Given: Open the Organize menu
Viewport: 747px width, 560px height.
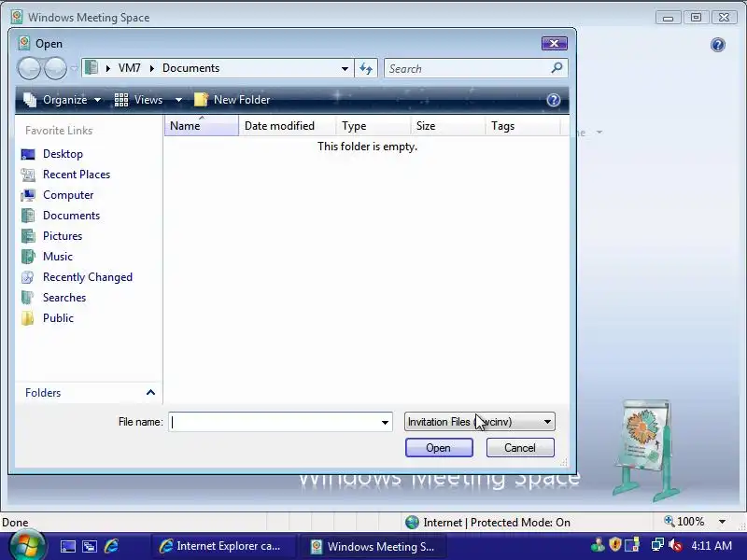Looking at the screenshot, I should 63,100.
